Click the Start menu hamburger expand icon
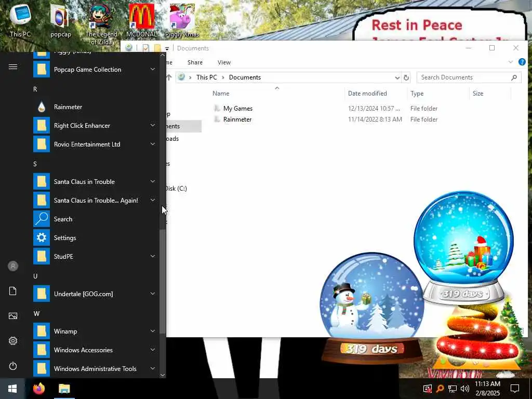Image resolution: width=532 pixels, height=399 pixels. 13,67
